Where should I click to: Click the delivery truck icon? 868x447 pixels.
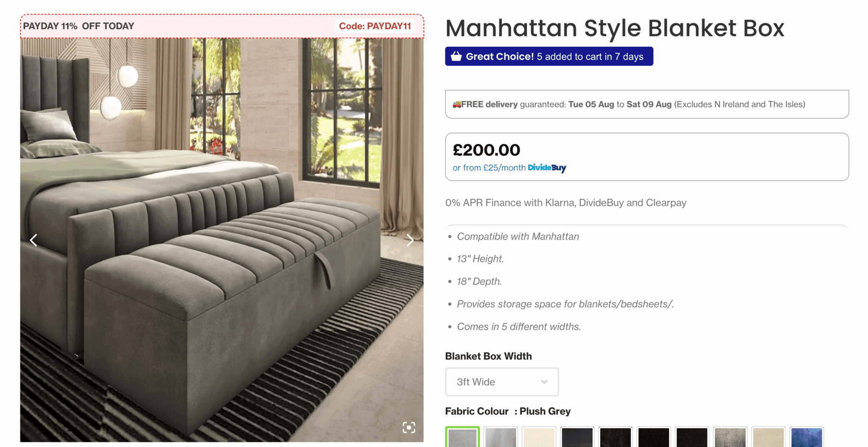click(x=457, y=104)
